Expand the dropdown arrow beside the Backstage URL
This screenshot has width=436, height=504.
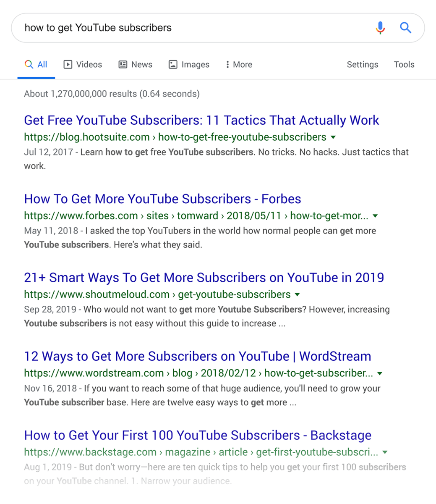[385, 452]
